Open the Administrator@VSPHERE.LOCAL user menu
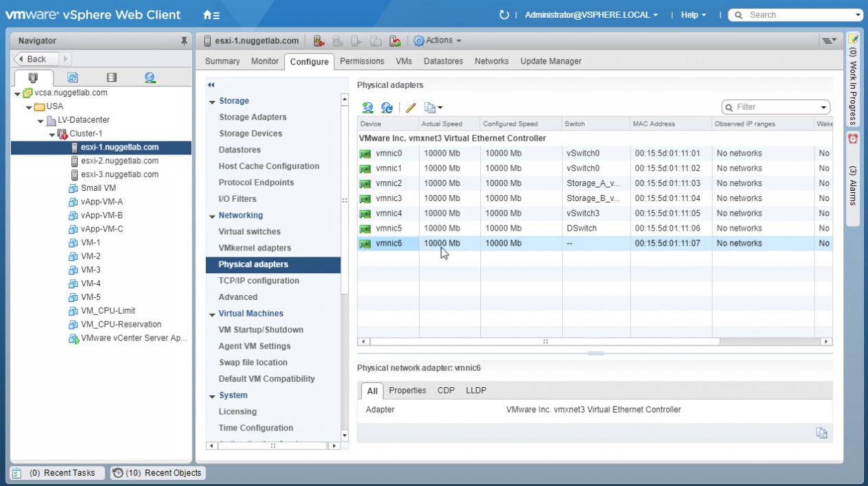Screen dimensions: 868x486 (591, 15)
